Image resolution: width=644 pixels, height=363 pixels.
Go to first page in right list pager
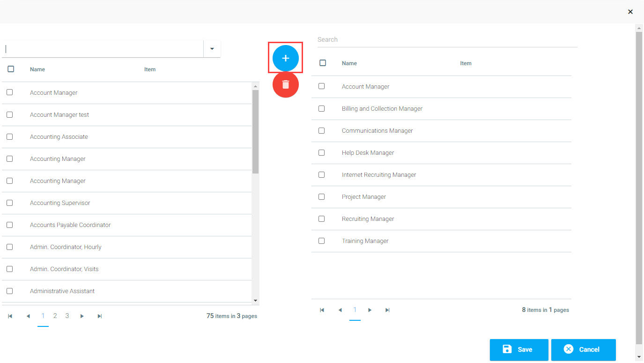[322, 310]
